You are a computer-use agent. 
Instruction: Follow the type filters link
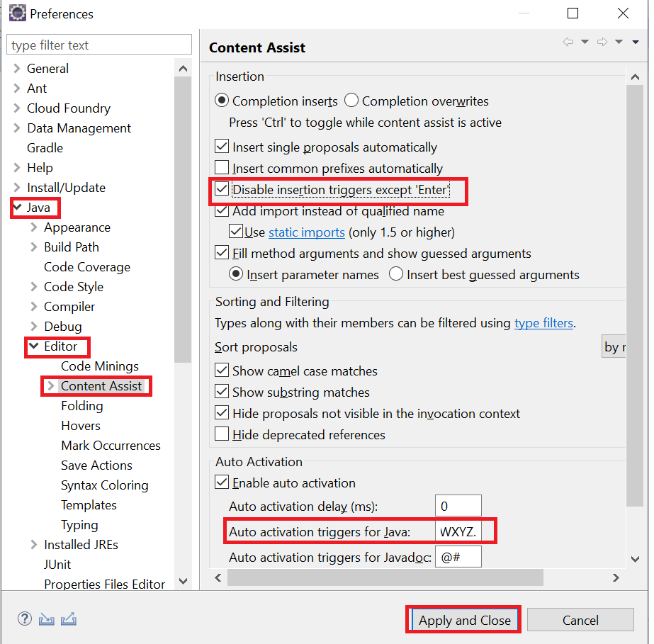tap(543, 323)
